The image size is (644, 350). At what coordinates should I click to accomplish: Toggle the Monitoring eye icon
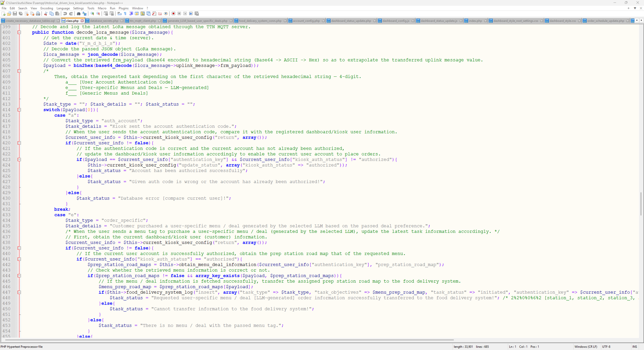[x=166, y=14]
